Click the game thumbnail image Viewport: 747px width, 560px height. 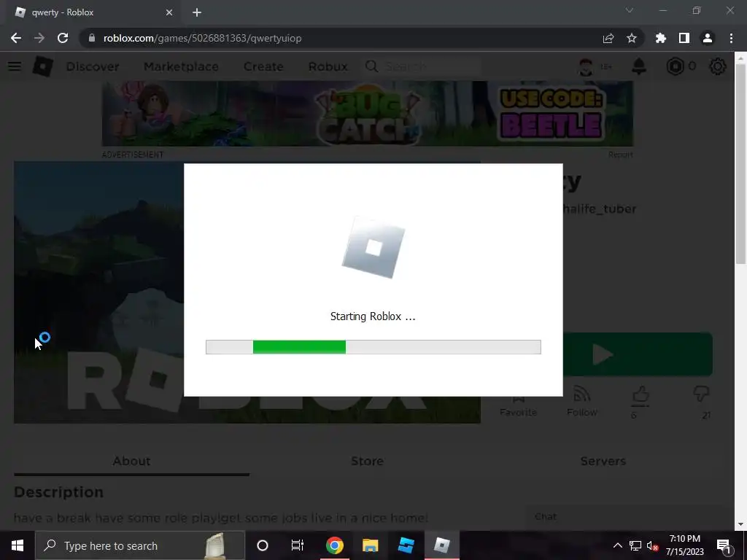pyautogui.click(x=98, y=292)
